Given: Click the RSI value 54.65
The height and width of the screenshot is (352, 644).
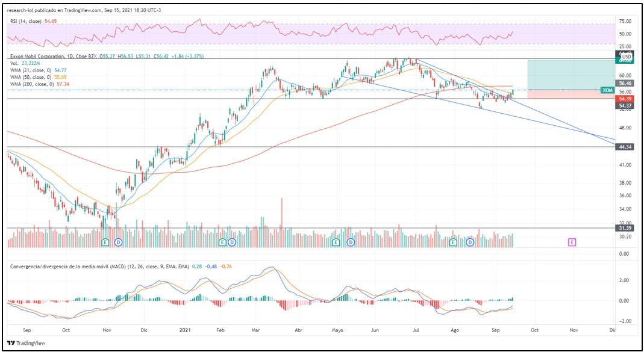Looking at the screenshot, I should pos(51,20).
